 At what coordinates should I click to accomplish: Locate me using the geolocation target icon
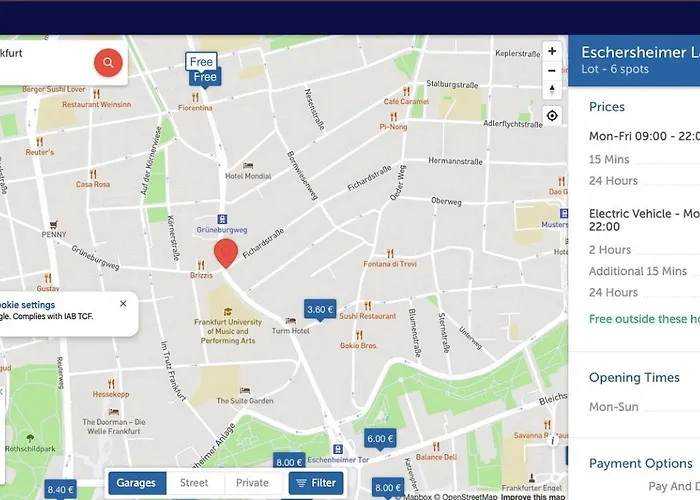[x=552, y=116]
